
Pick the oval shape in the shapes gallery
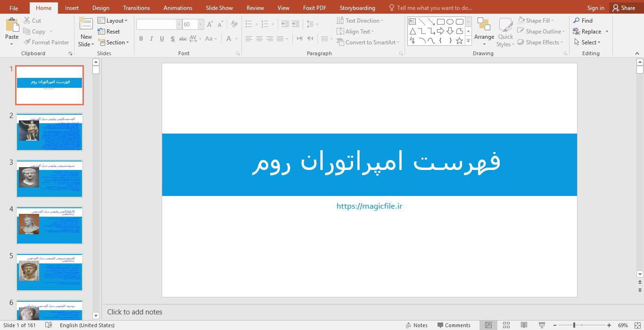tap(450, 22)
